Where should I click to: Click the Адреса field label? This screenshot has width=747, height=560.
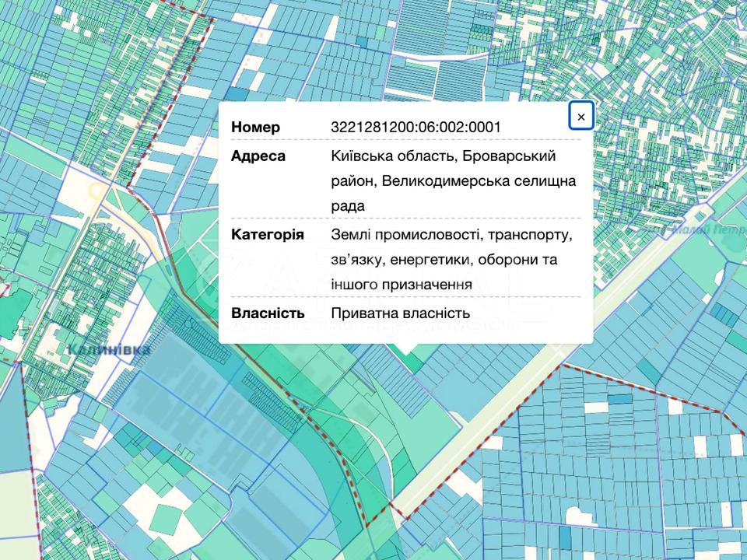[258, 156]
